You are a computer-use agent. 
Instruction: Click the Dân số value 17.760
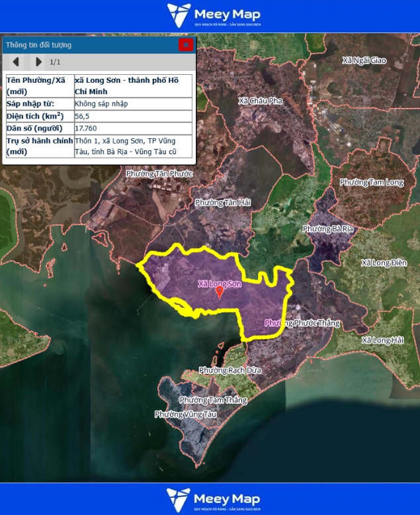pyautogui.click(x=87, y=128)
